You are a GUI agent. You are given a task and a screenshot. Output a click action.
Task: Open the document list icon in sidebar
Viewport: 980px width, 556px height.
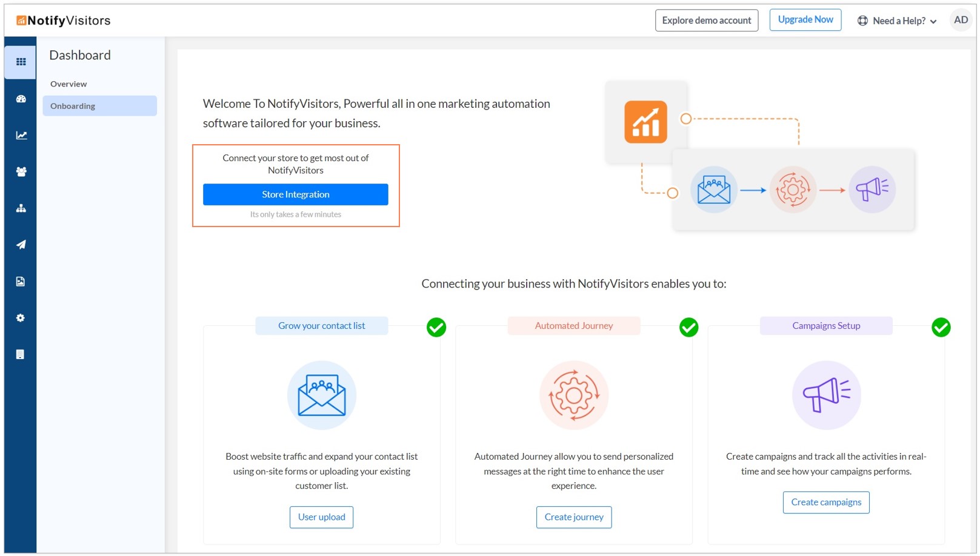pyautogui.click(x=21, y=354)
